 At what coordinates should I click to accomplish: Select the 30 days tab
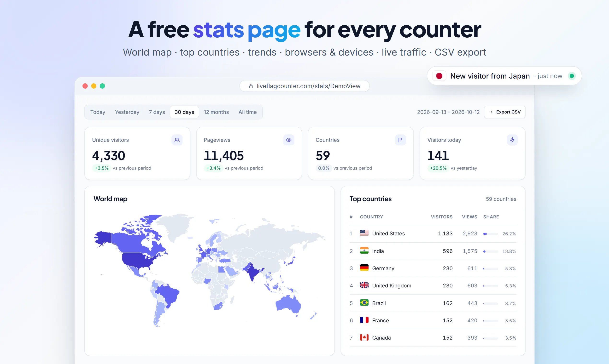(x=184, y=112)
